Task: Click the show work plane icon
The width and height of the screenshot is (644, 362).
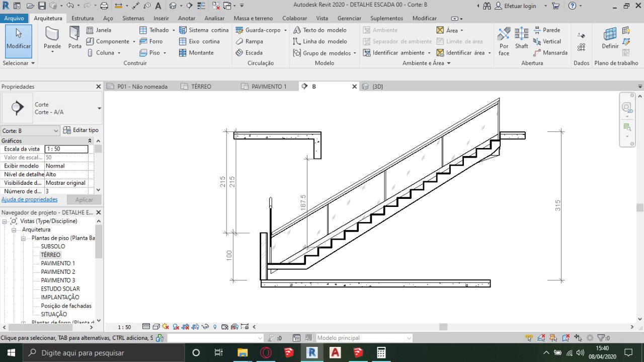Action: [626, 31]
